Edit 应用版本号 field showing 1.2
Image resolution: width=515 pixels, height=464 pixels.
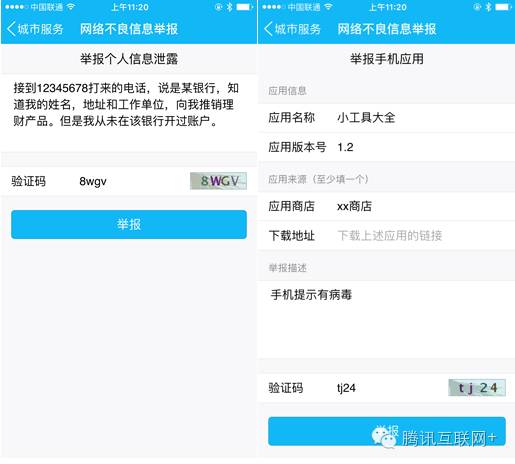coord(387,147)
